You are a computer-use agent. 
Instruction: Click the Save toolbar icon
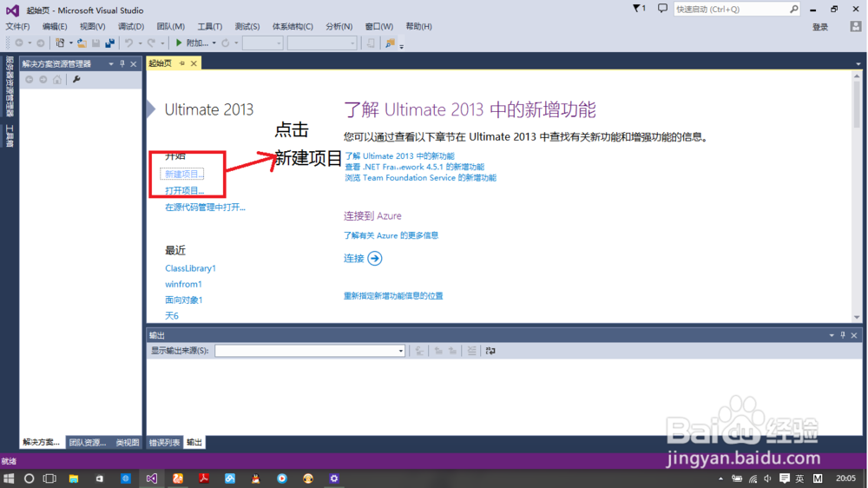click(x=95, y=43)
